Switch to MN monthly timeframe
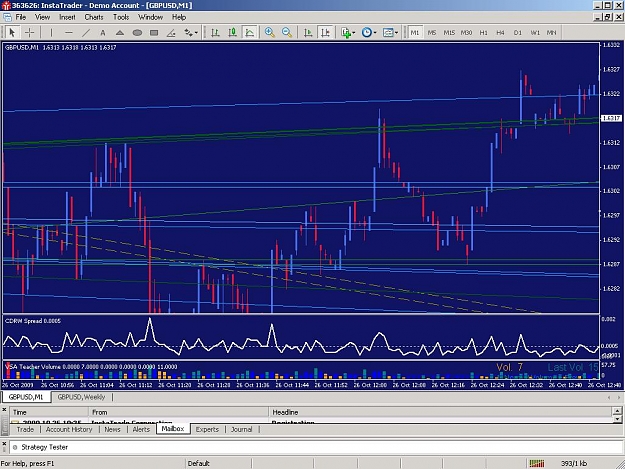 click(x=552, y=33)
